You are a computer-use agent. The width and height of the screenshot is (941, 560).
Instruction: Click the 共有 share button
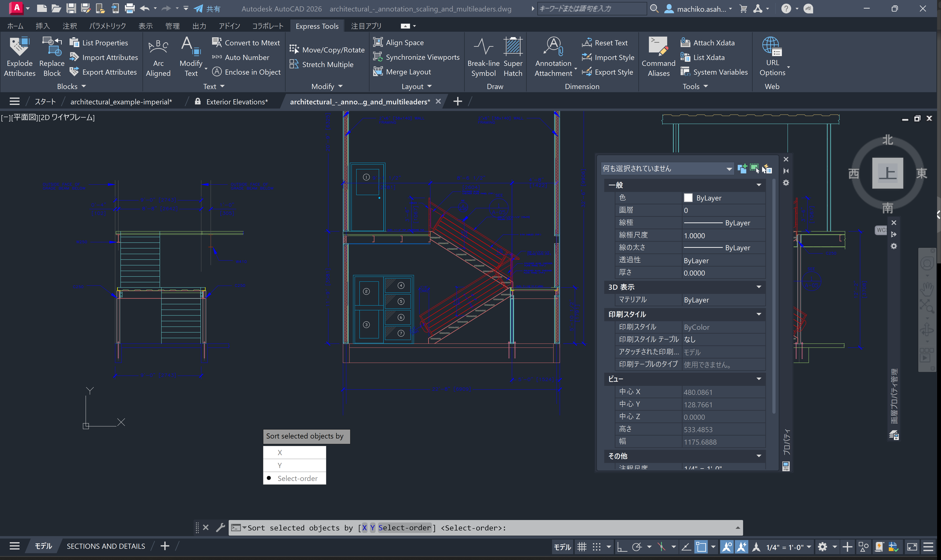tap(207, 9)
